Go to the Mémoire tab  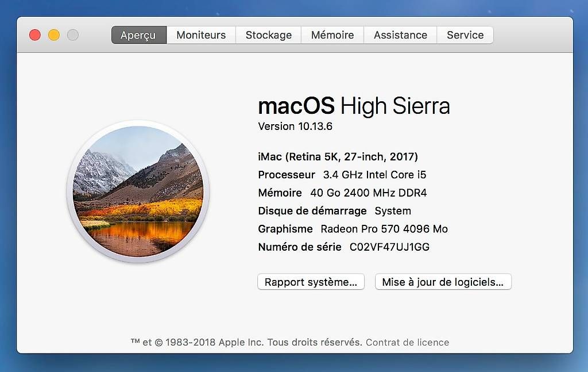coord(332,35)
